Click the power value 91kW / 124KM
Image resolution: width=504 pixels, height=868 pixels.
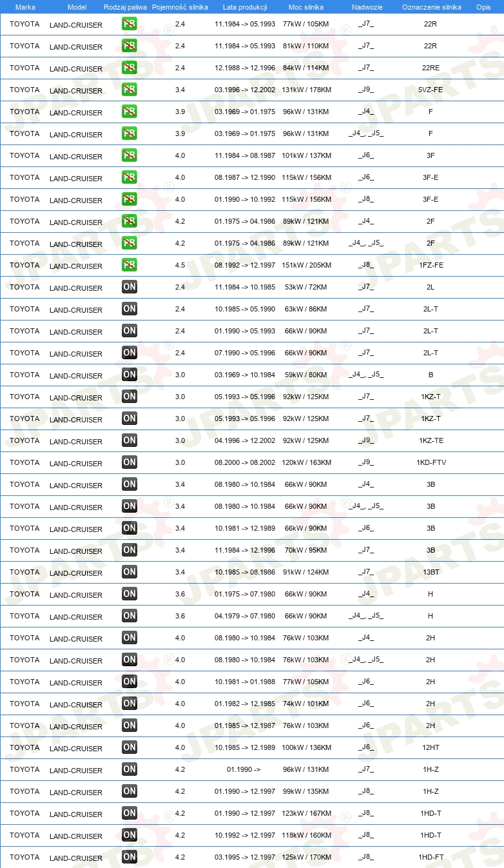307,572
